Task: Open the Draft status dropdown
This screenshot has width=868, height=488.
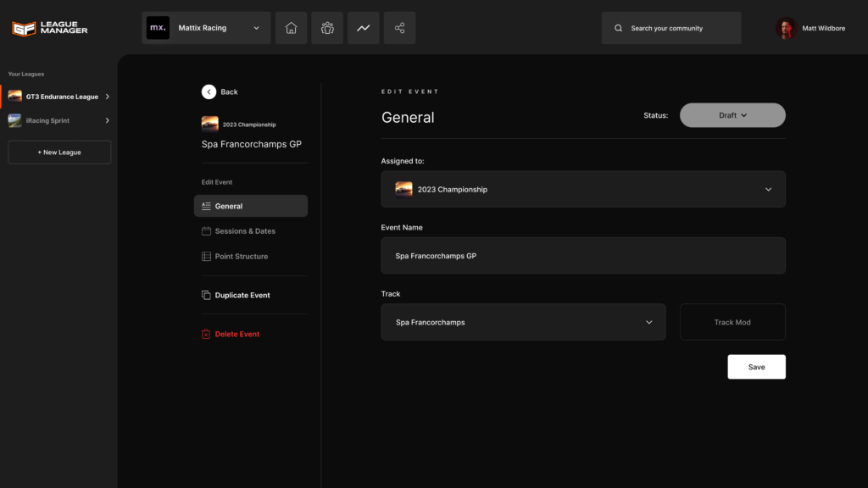Action: click(x=732, y=115)
